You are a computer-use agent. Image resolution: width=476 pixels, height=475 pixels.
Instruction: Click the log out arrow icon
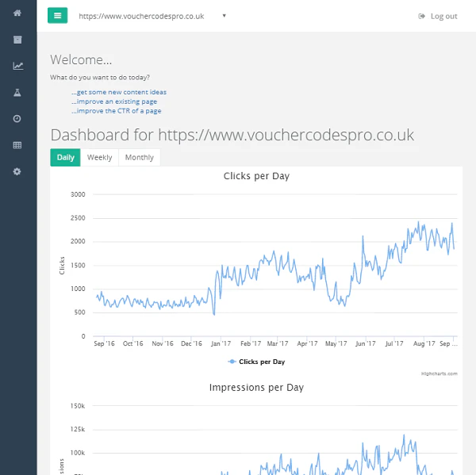(x=421, y=16)
